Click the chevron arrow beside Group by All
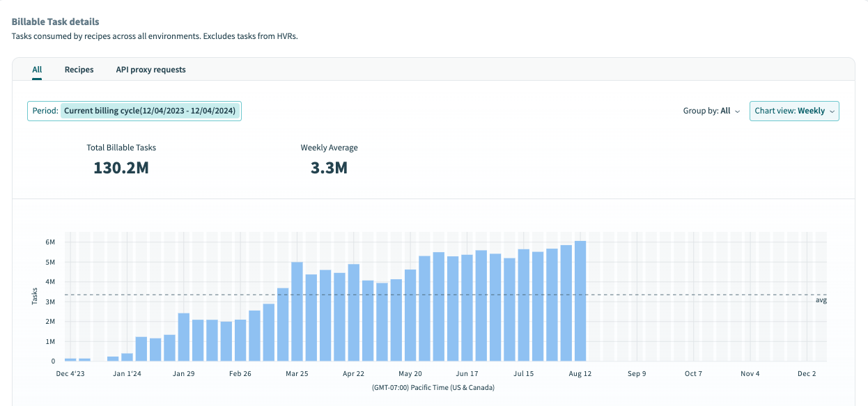Screen dimensions: 868x406 [737, 111]
